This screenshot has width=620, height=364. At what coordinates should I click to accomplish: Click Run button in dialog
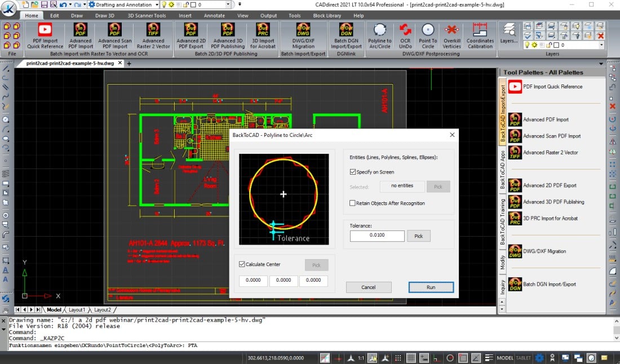(x=431, y=287)
